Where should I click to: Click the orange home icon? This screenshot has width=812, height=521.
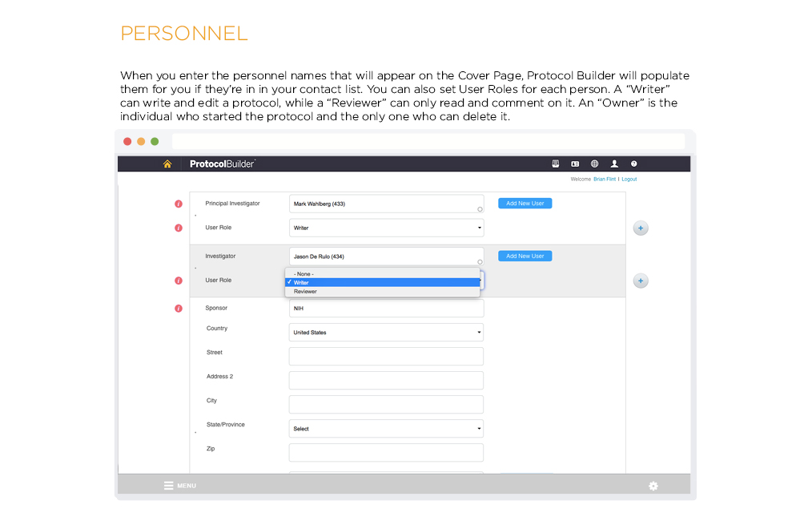tap(167, 164)
